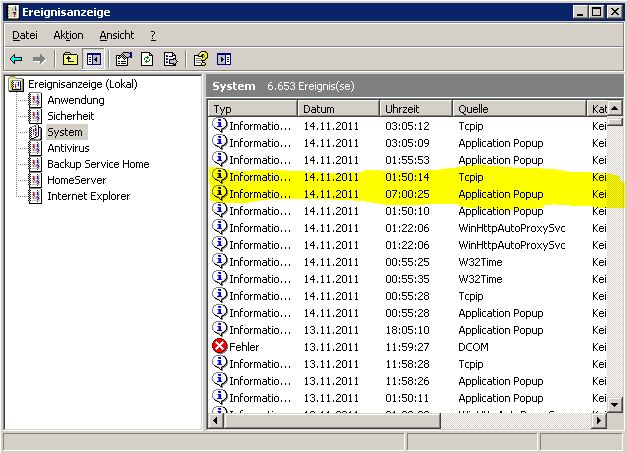Select the 13.11.2011 01:50:11 event

click(409, 398)
